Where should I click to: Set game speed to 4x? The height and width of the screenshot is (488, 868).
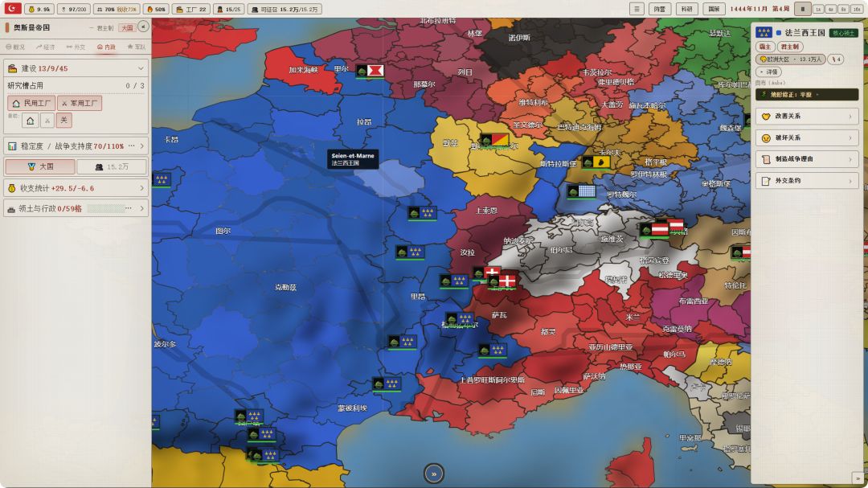(x=831, y=10)
